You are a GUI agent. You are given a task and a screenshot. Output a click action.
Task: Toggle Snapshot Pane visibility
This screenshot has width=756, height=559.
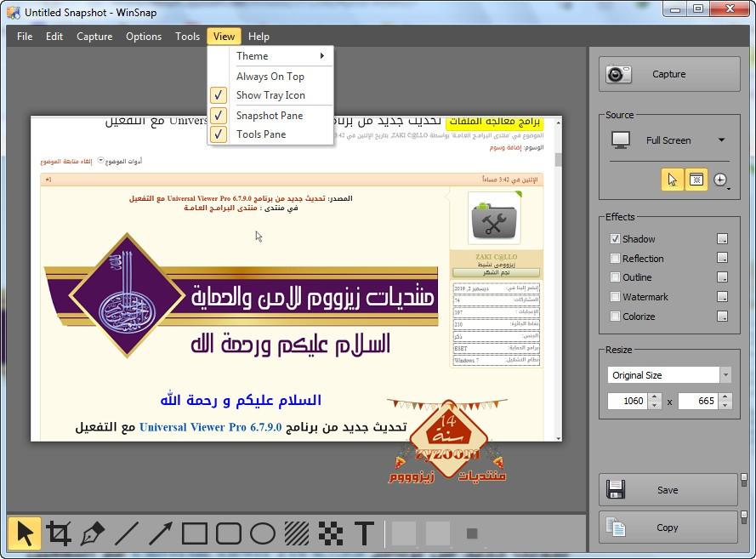pyautogui.click(x=270, y=116)
